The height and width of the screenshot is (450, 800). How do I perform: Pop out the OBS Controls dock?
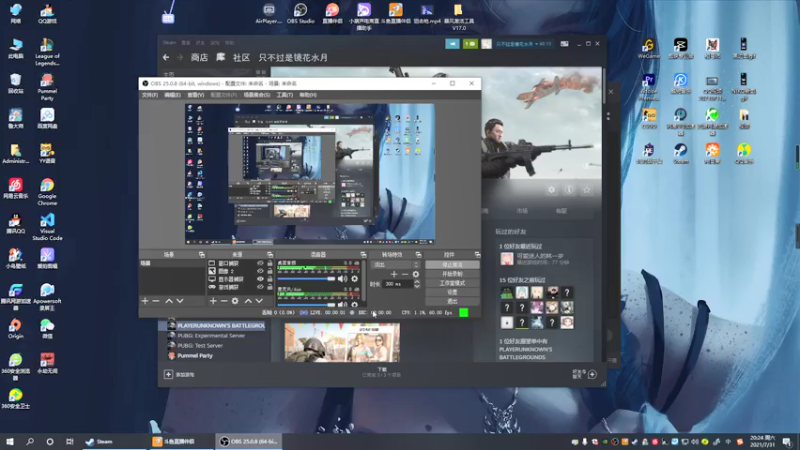click(x=477, y=254)
